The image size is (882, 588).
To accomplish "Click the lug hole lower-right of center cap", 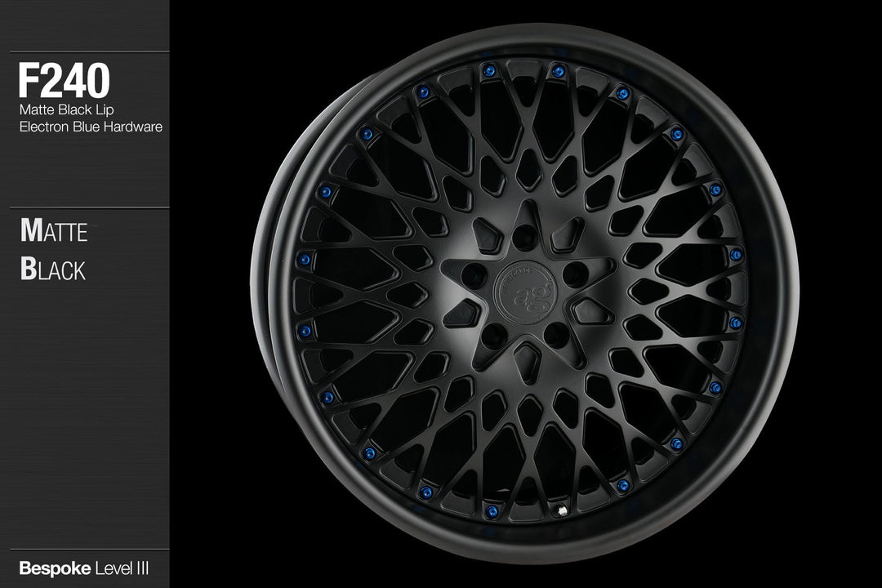I will (556, 333).
